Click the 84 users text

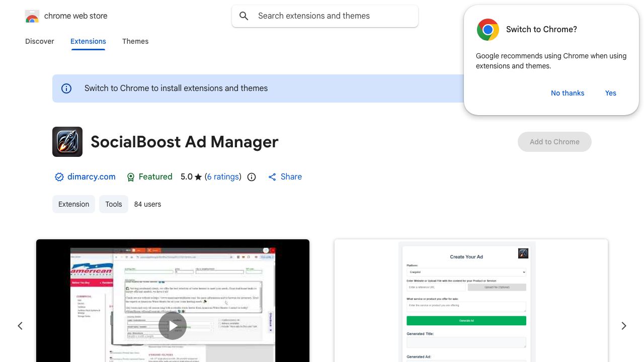click(x=147, y=204)
